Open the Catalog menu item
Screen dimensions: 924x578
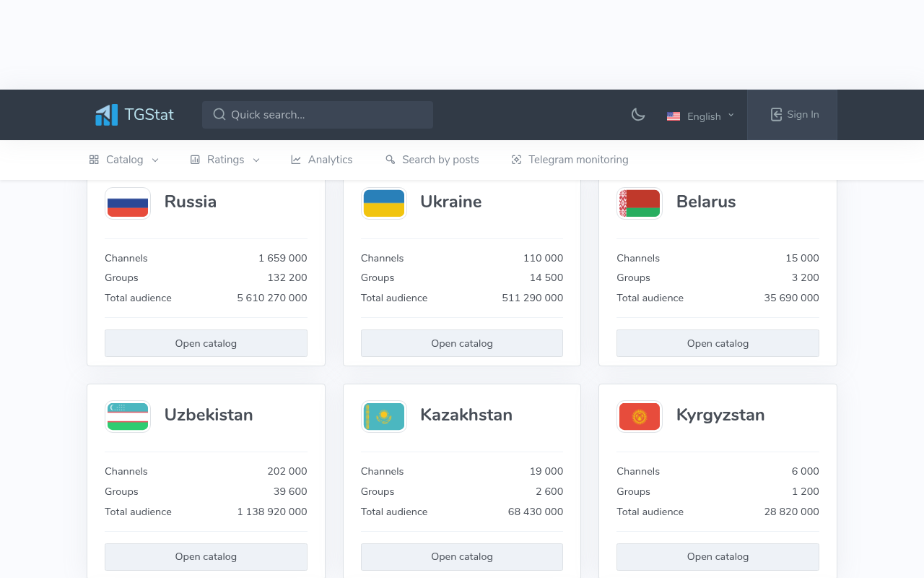coord(124,160)
